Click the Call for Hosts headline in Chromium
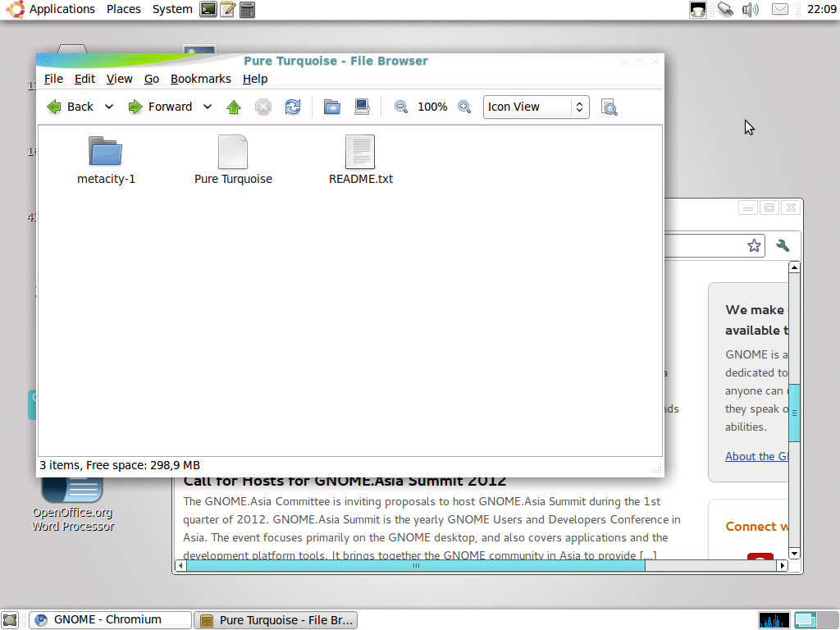Image resolution: width=840 pixels, height=630 pixels. (x=345, y=482)
